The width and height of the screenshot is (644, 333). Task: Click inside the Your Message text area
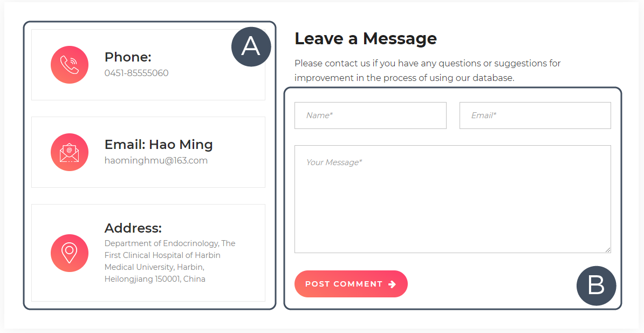453,199
